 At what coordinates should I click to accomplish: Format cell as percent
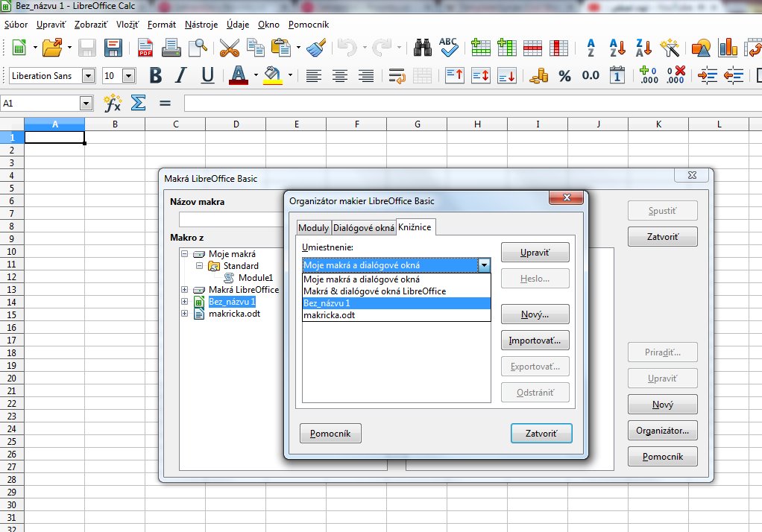coord(564,76)
